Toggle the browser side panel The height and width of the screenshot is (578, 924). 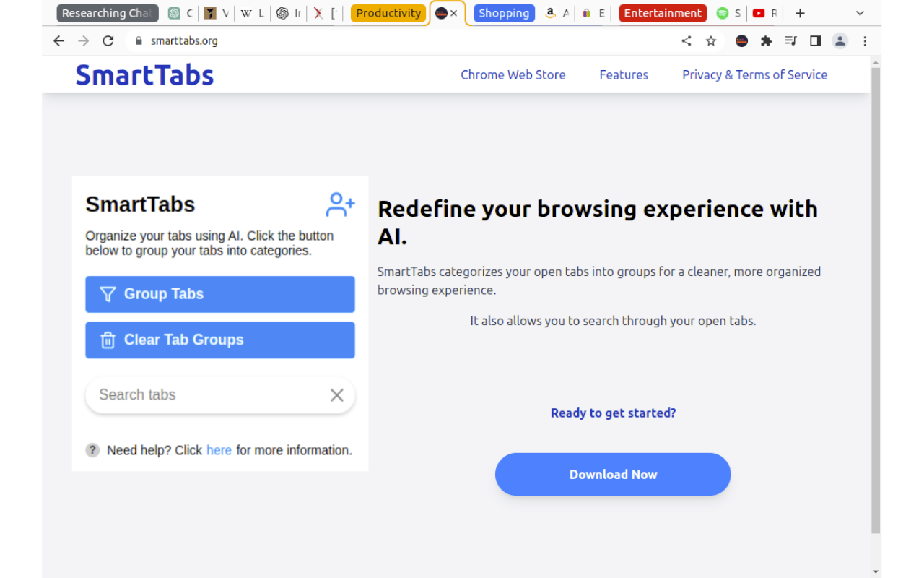coord(815,41)
